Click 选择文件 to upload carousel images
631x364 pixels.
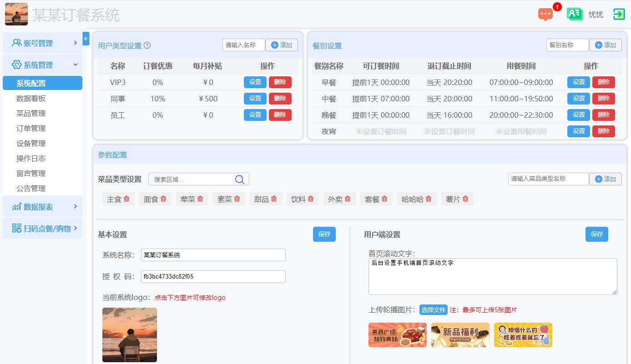point(434,309)
